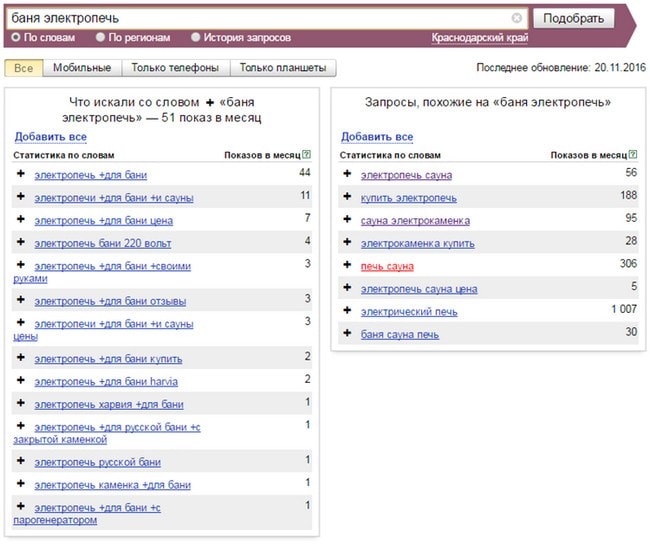This screenshot has width=650, height=551.
Task: Open 'баня сауна печь' link
Action: 400,335
